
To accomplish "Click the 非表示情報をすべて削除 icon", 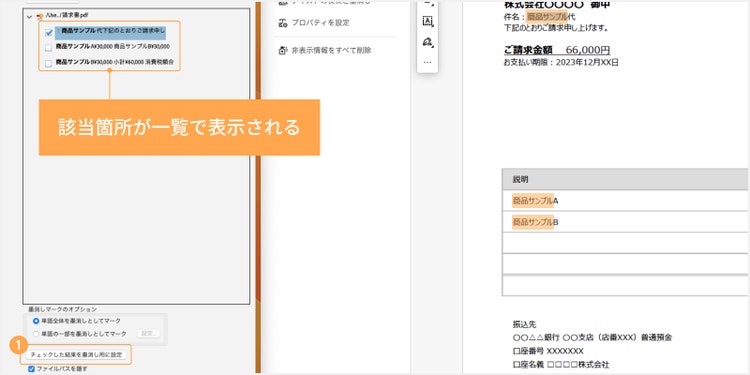I will pos(283,50).
